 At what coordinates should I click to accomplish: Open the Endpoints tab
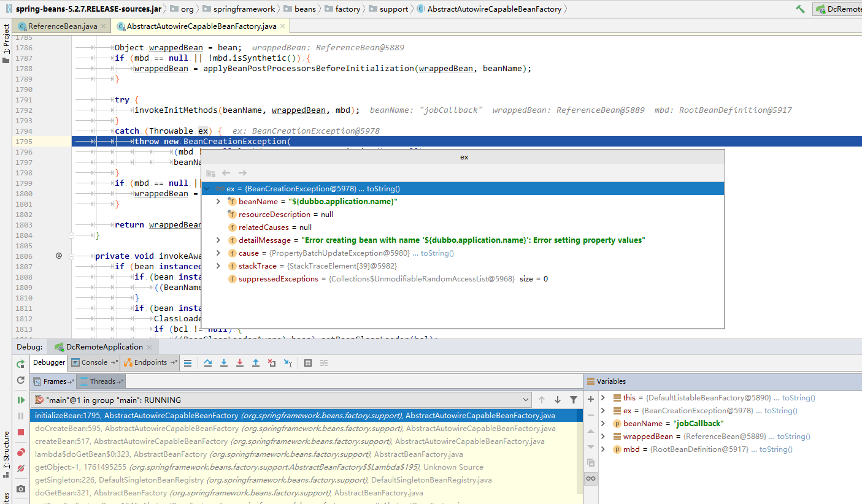click(x=150, y=362)
